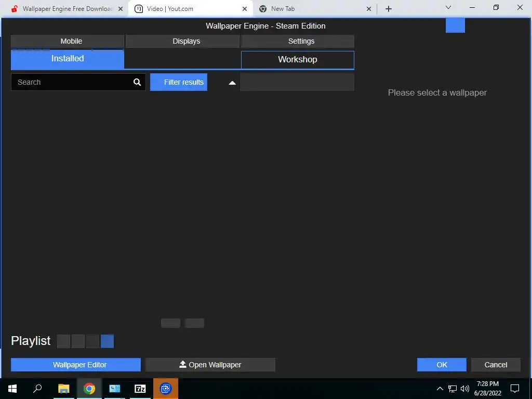This screenshot has height=399, width=532.
Task: Add a new Chrome tab
Action: [x=389, y=9]
